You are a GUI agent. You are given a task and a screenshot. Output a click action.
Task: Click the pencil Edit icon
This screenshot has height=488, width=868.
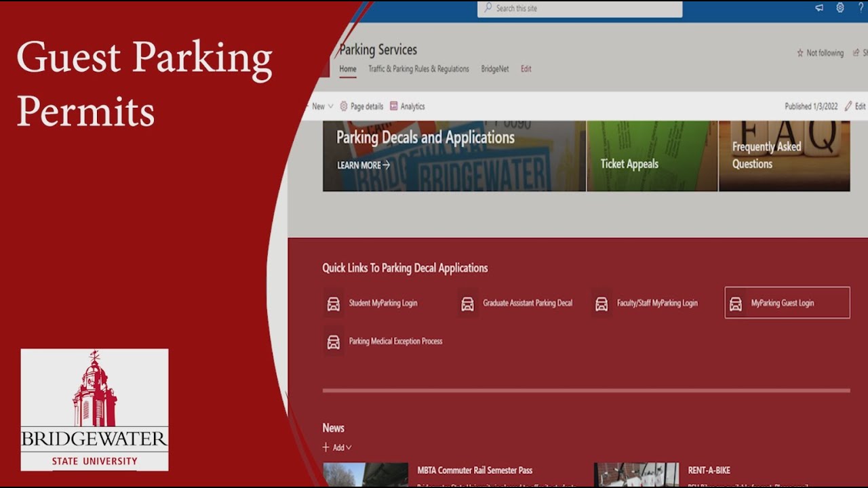pyautogui.click(x=848, y=106)
